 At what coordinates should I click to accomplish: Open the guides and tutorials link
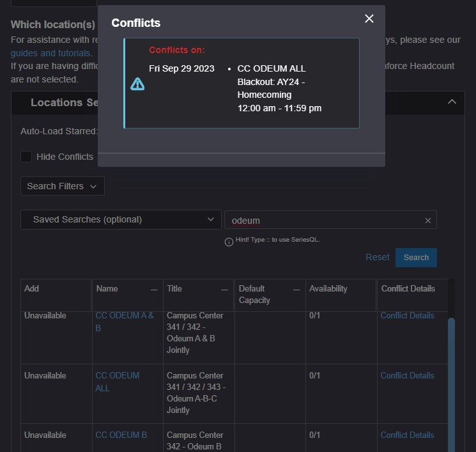tap(50, 53)
